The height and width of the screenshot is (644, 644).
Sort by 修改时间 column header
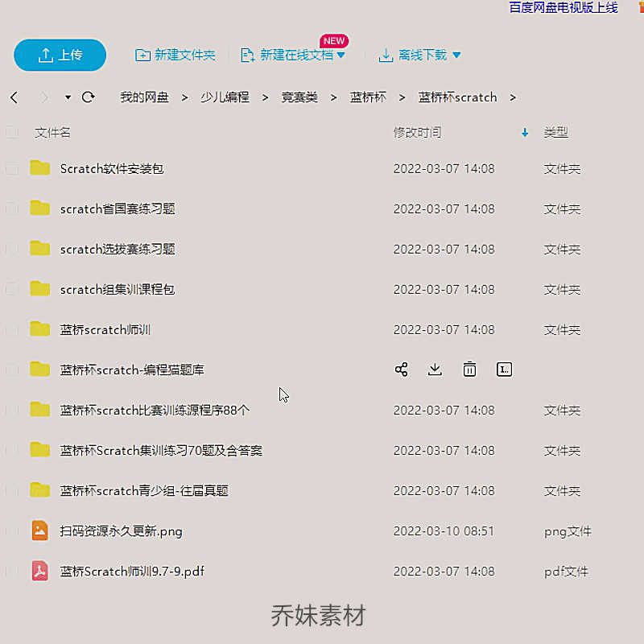coord(417,133)
